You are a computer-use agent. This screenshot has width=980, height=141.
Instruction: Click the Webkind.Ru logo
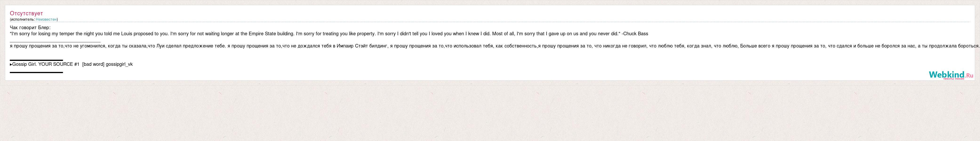[951, 75]
